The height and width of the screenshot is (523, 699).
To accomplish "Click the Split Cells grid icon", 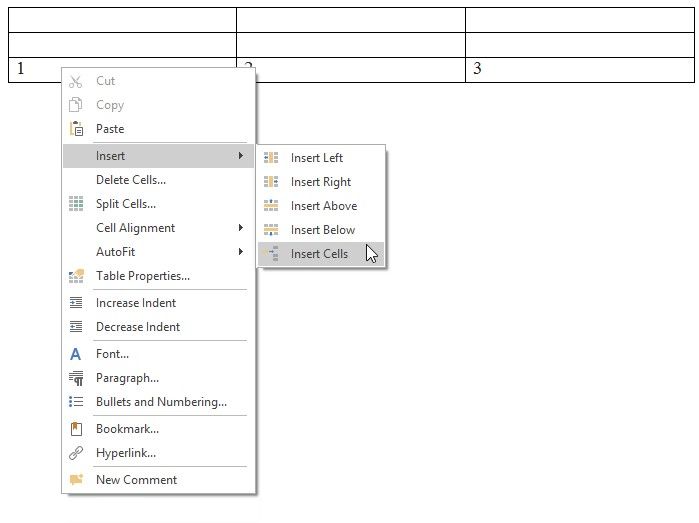I will click(x=76, y=204).
